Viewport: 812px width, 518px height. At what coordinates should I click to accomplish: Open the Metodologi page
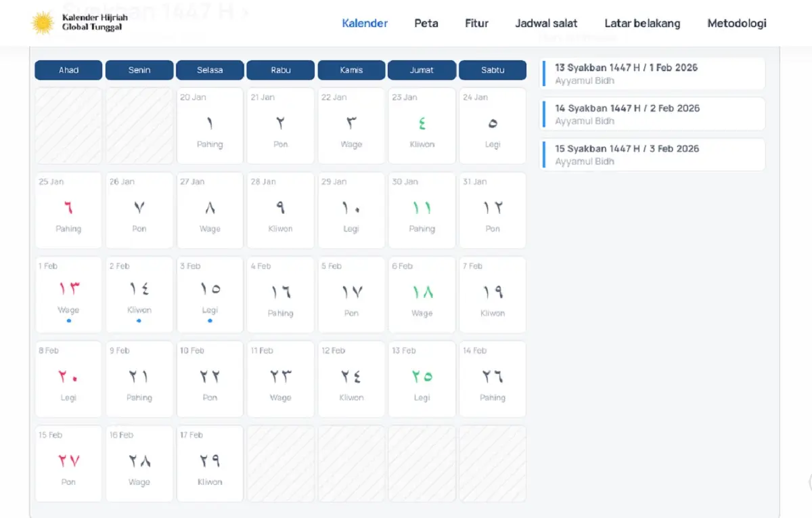coord(737,23)
